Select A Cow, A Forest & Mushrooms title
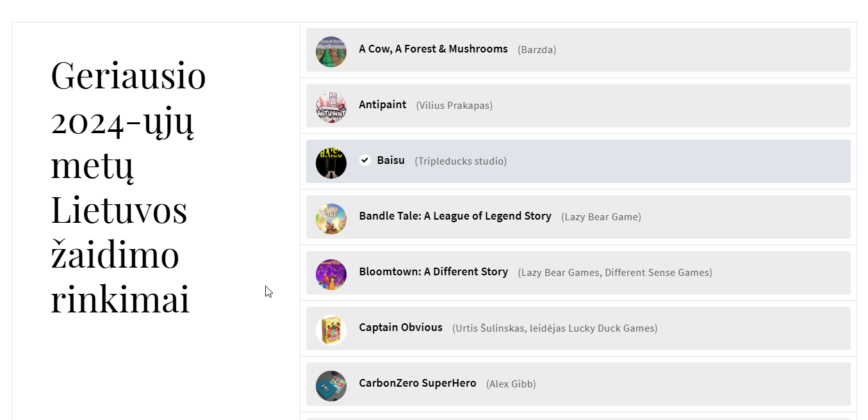This screenshot has height=420, width=868. [433, 49]
